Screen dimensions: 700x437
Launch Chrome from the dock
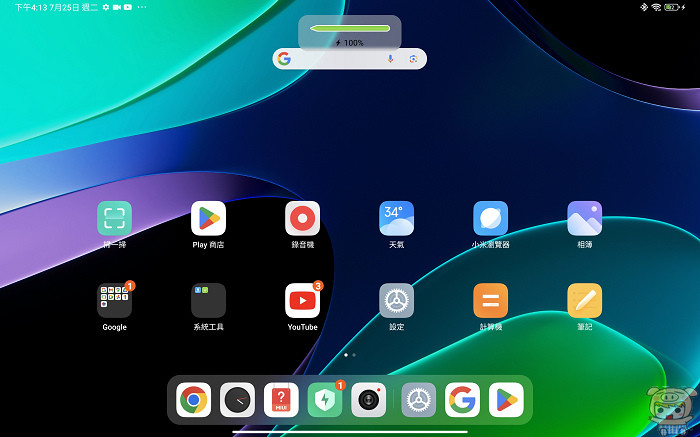193,400
